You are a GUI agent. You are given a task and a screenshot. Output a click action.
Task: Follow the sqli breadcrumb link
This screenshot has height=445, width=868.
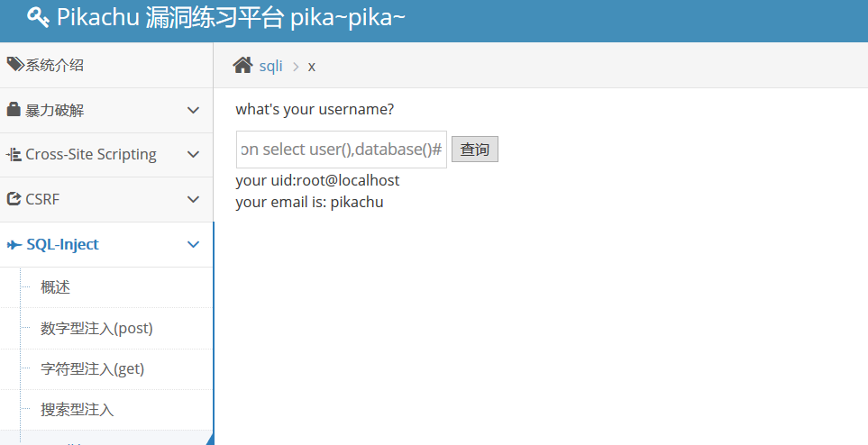270,66
